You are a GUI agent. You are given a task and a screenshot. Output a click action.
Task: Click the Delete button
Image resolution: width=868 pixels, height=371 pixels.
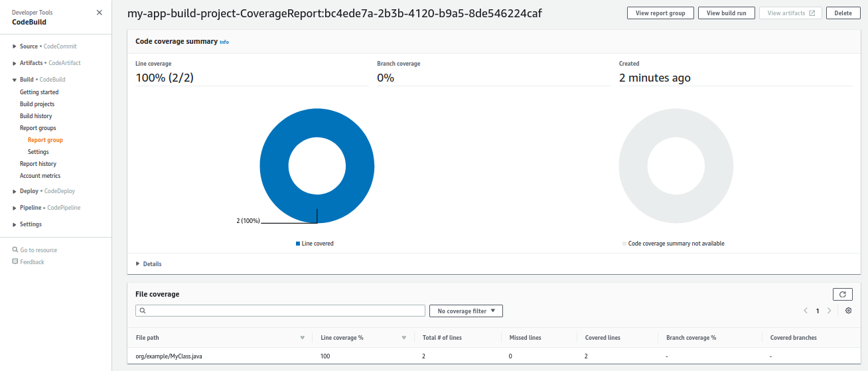click(x=843, y=13)
